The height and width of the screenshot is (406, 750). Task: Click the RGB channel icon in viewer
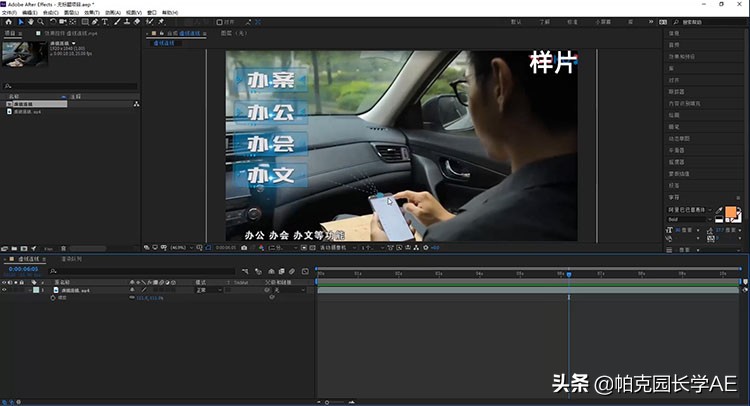261,248
